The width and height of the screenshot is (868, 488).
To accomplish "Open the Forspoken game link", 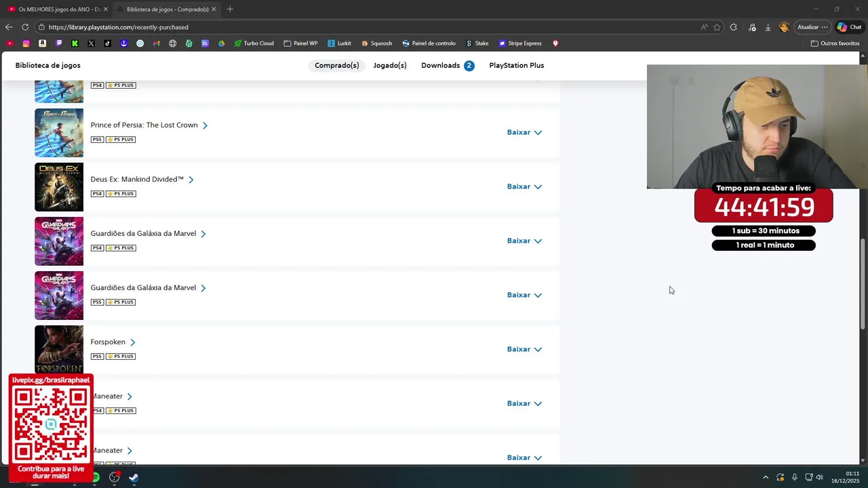I will 113,342.
